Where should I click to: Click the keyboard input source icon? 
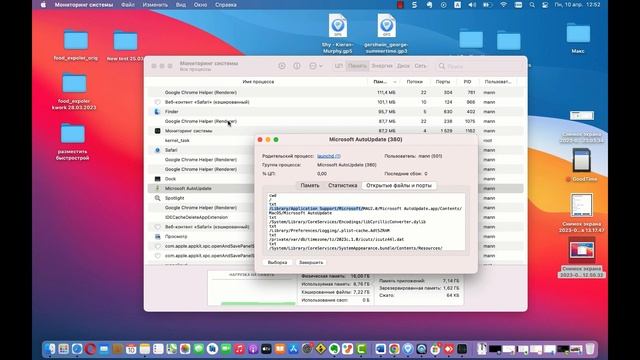click(458, 5)
